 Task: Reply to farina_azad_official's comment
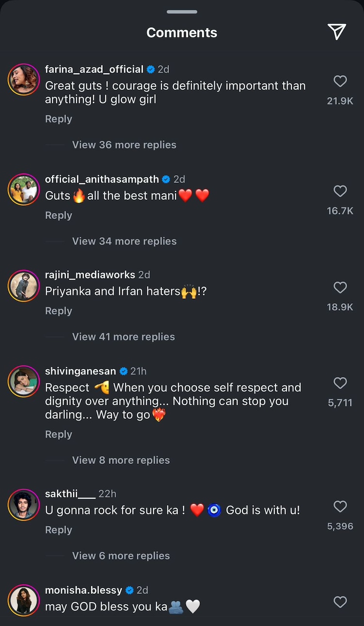[58, 119]
